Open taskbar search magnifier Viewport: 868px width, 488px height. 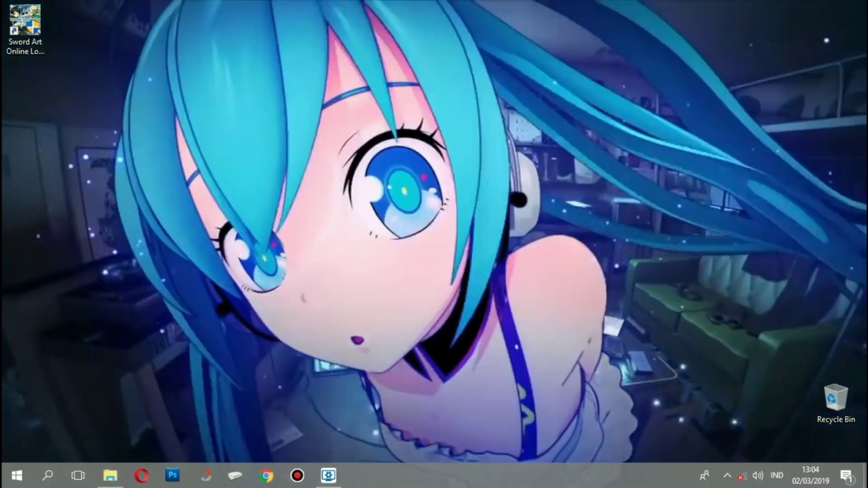[47, 475]
